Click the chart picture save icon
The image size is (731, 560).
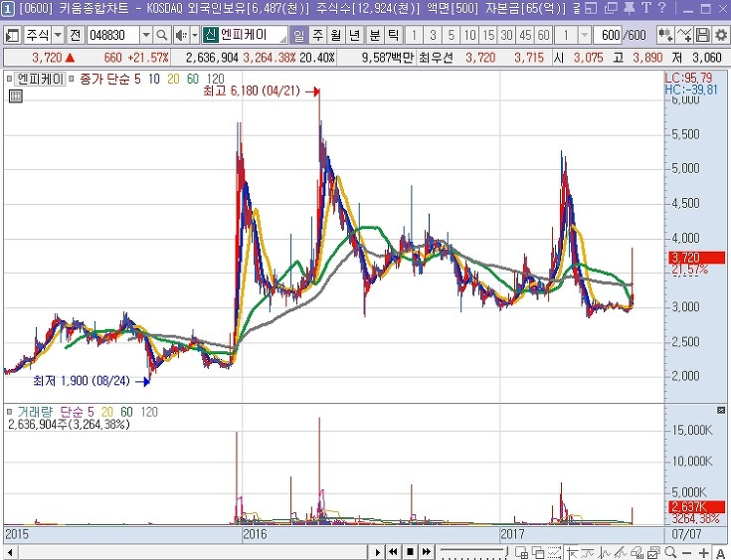point(653,552)
